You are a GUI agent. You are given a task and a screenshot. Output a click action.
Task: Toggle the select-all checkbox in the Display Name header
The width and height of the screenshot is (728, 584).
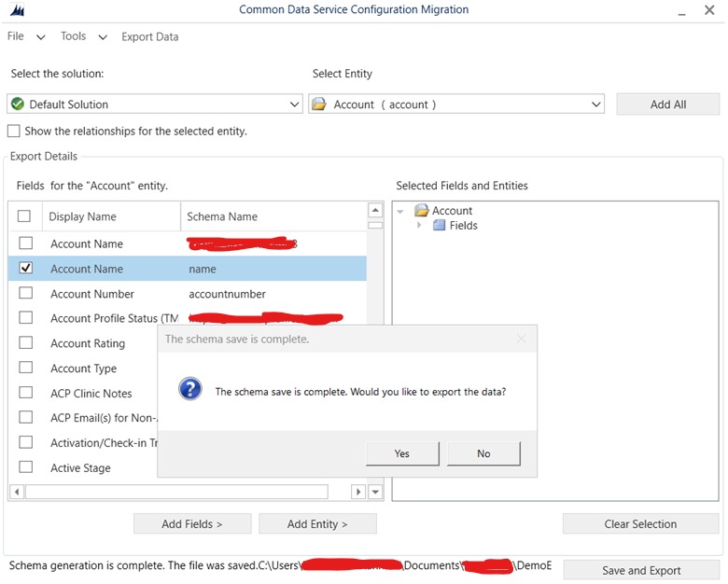[x=24, y=216]
